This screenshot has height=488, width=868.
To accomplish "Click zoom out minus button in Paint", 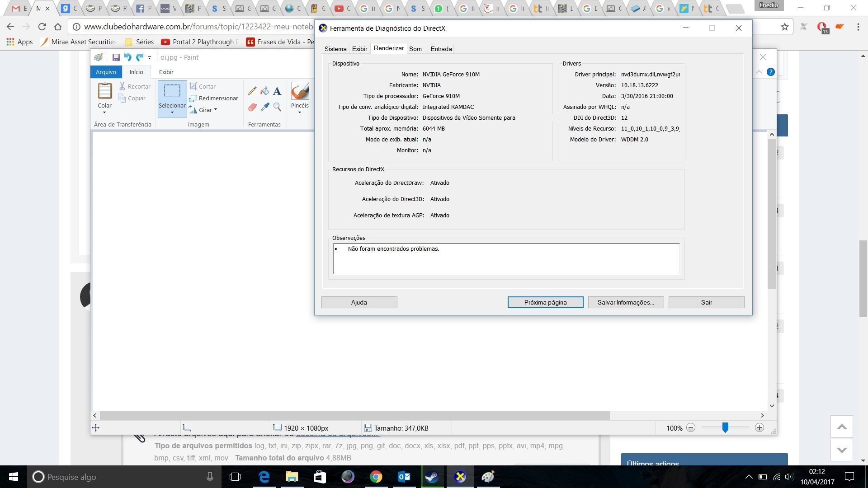I will coord(690,427).
